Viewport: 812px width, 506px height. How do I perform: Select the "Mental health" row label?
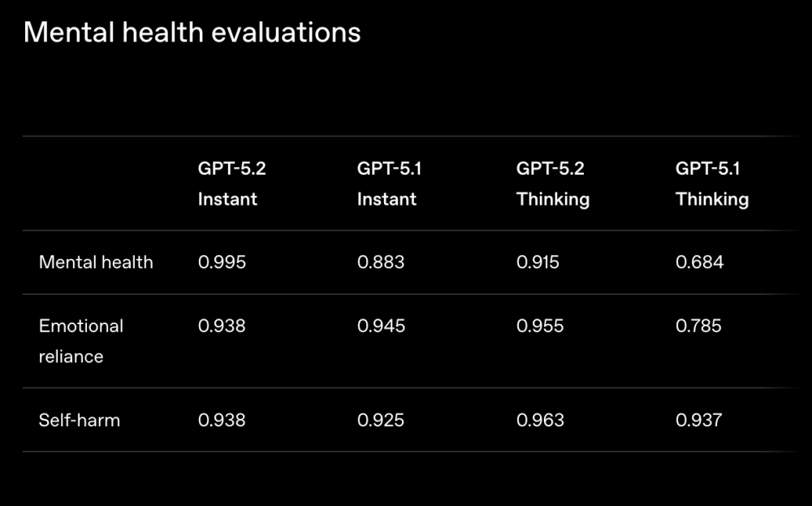pos(96,262)
